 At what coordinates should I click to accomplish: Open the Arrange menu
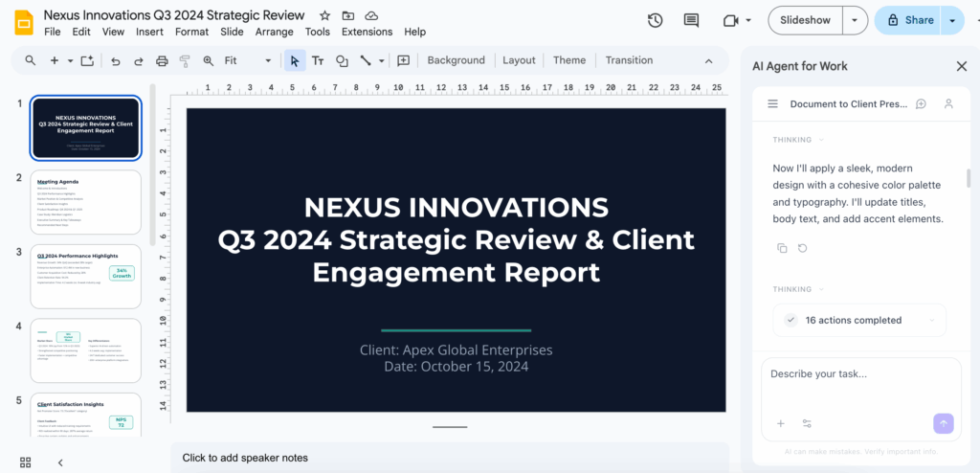275,32
